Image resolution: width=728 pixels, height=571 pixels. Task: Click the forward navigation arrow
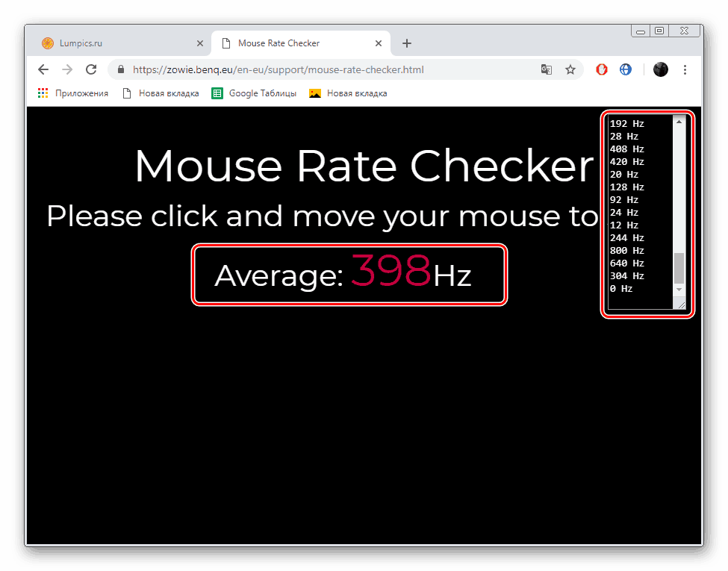(x=67, y=69)
